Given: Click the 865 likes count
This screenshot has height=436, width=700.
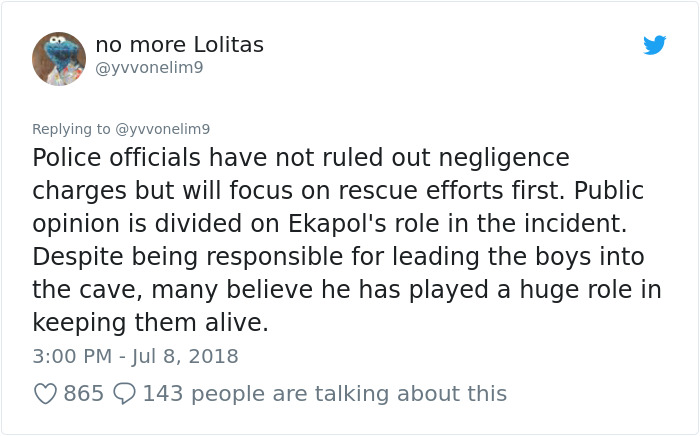Looking at the screenshot, I should coord(83,394).
